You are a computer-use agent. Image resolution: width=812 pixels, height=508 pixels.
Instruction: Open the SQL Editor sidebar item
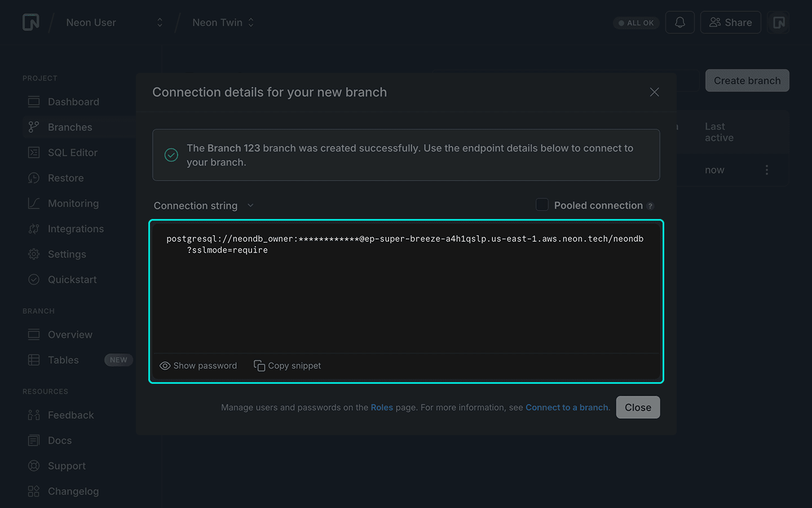point(73,152)
